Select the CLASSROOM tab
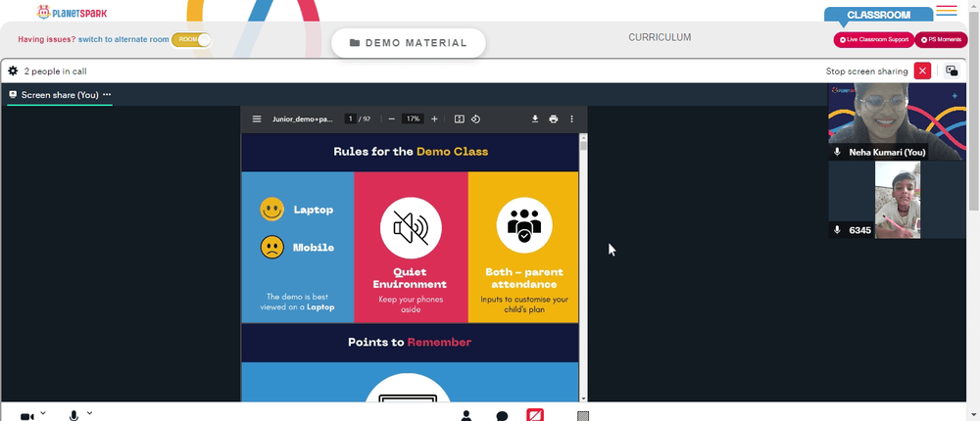The width and height of the screenshot is (980, 421). point(878,15)
